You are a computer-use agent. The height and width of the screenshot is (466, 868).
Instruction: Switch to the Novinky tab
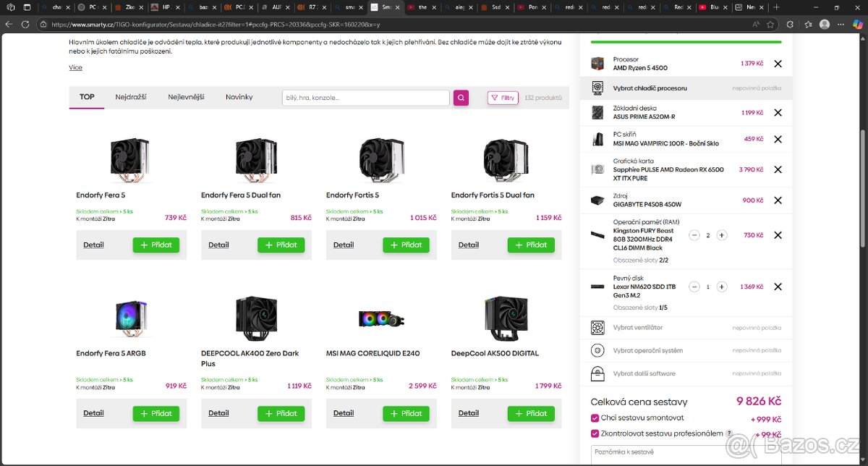click(x=239, y=97)
